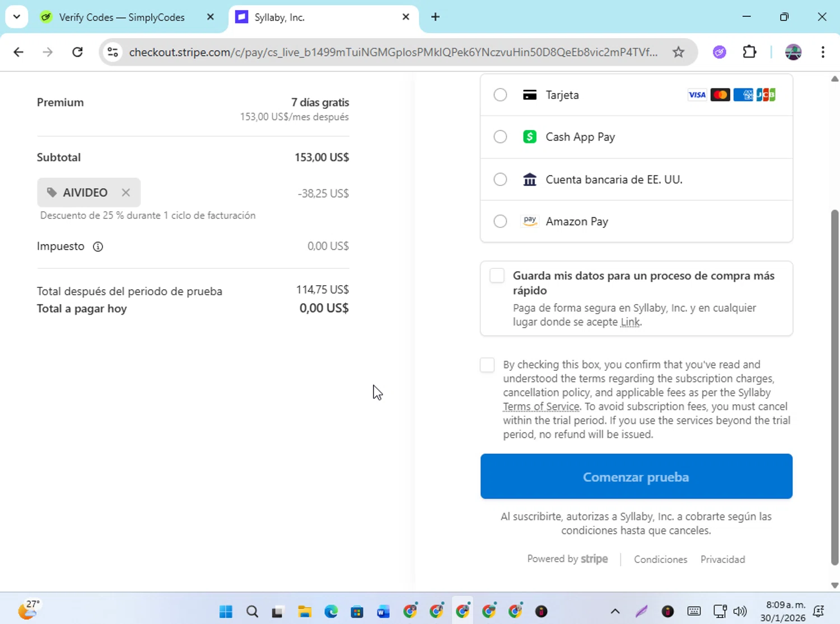This screenshot has width=840, height=624.
Task: Open the Extensions puzzle menu
Action: click(749, 52)
